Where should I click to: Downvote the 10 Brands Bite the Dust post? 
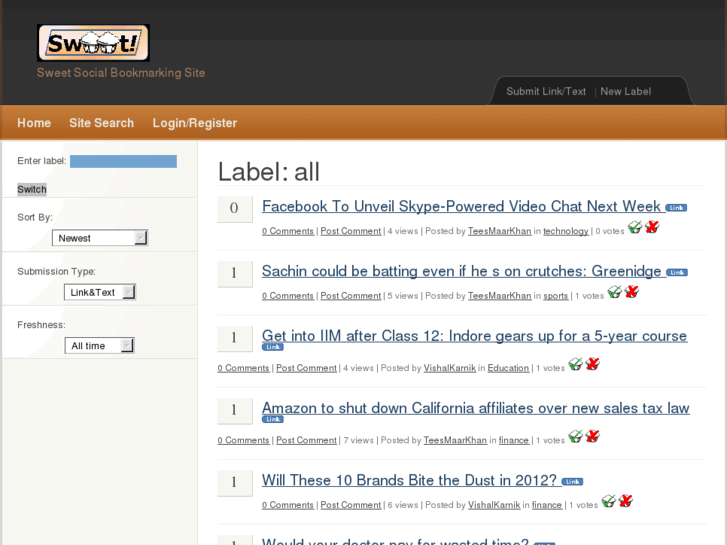click(x=626, y=501)
